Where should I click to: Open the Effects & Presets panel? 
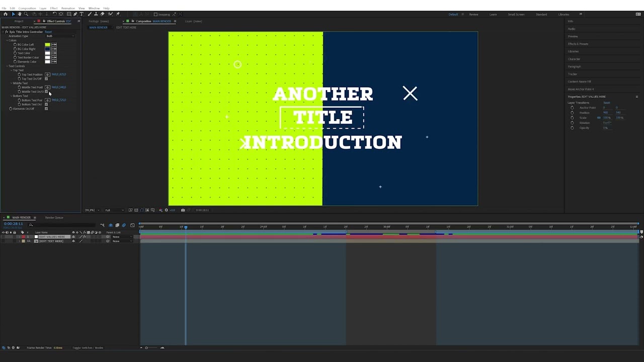[578, 44]
